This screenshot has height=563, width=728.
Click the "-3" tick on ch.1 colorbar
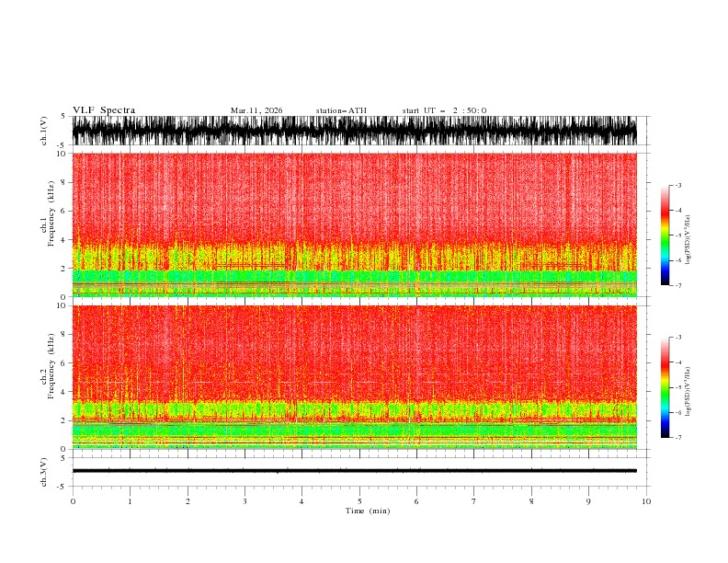(677, 185)
